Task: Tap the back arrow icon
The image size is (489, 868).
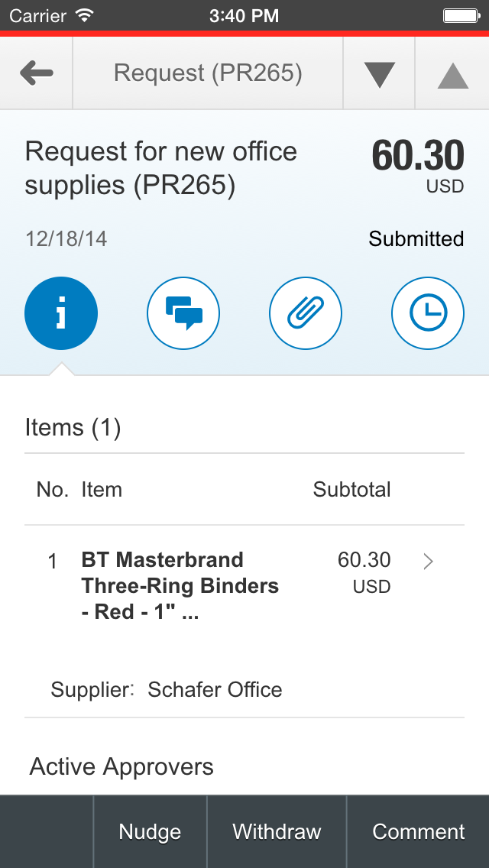Action: tap(37, 73)
